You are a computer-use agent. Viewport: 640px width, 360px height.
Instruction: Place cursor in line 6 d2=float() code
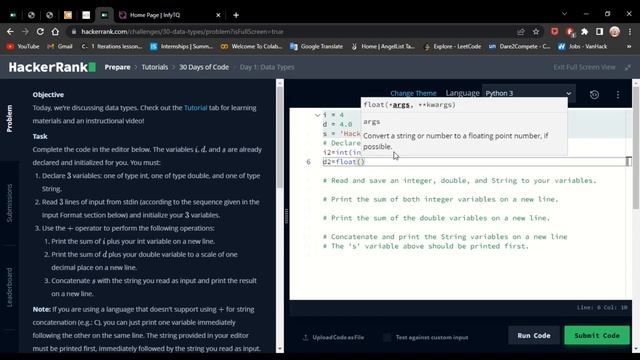344,162
